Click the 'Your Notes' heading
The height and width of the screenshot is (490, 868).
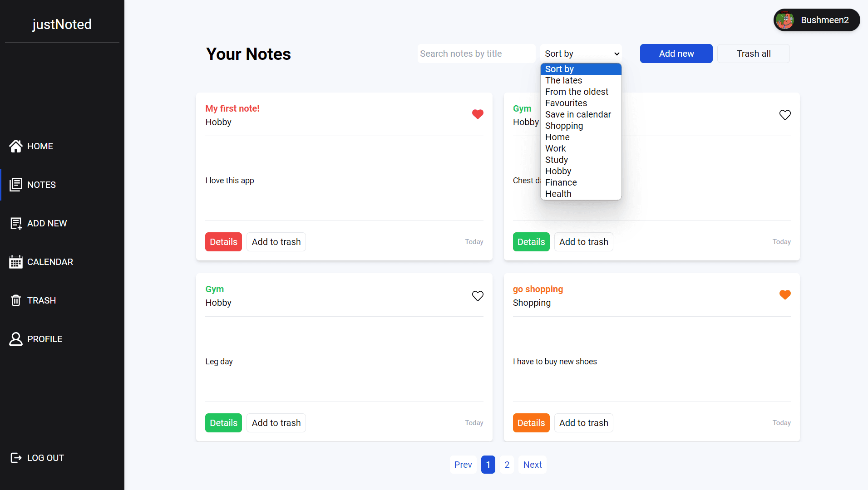[x=248, y=54]
